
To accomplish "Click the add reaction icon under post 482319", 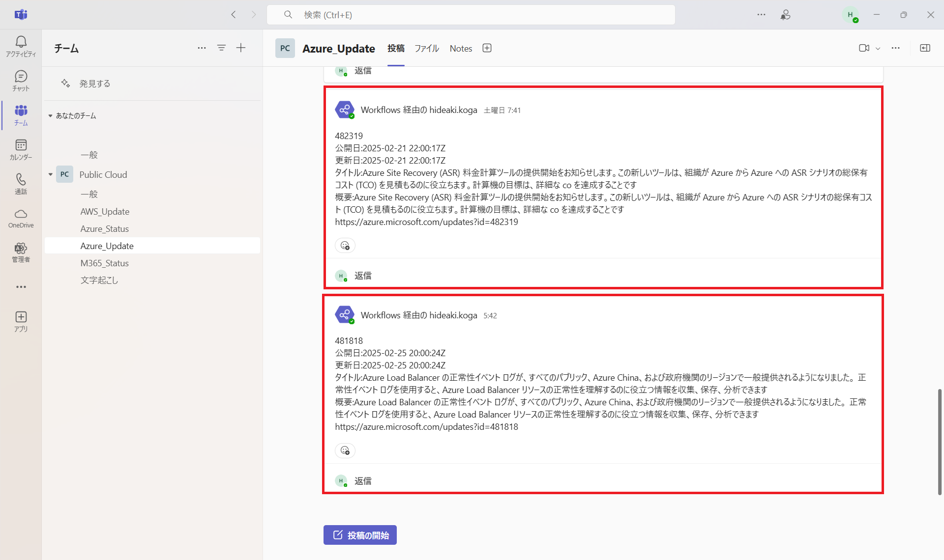I will pos(345,245).
